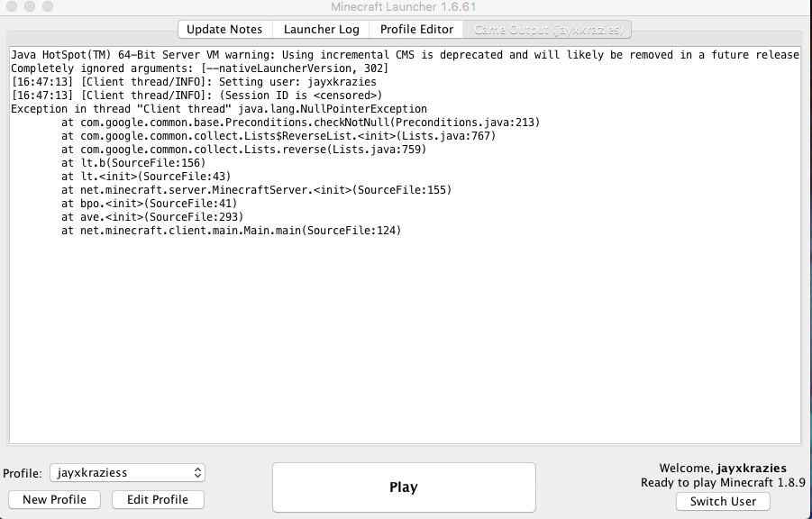Click the Preconditions.checkNotNull stack trace line

(300, 123)
